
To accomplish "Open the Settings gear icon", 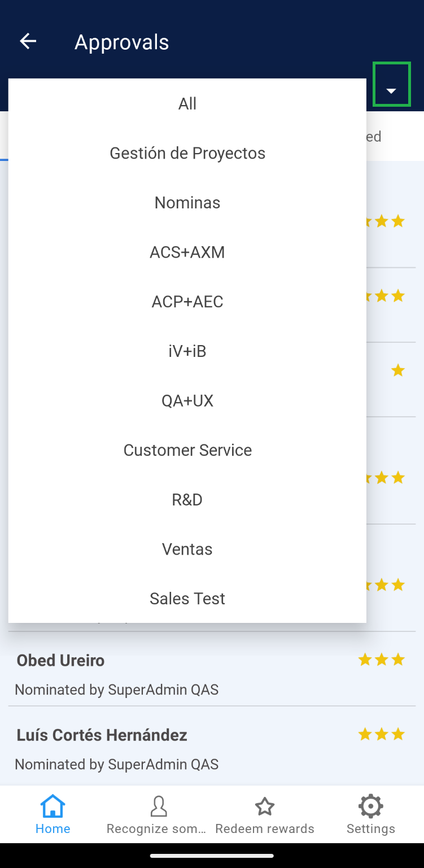I will (x=370, y=806).
